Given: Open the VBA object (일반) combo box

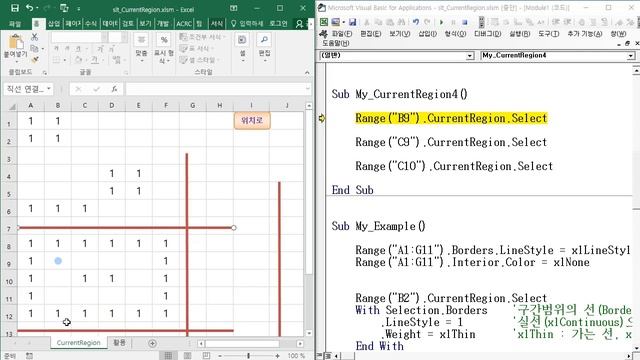Looking at the screenshot, I should tap(397, 55).
